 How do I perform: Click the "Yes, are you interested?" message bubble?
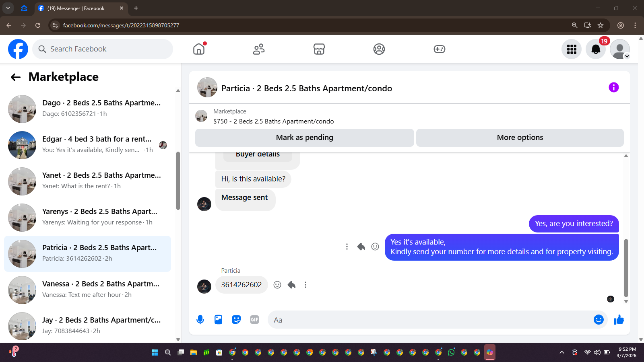(x=574, y=224)
